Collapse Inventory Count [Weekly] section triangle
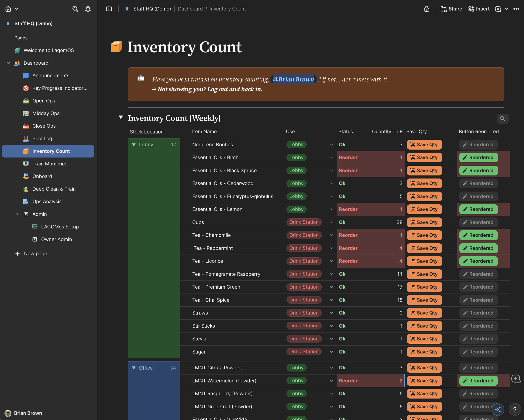Viewport: 524px width, 420px height. click(121, 117)
